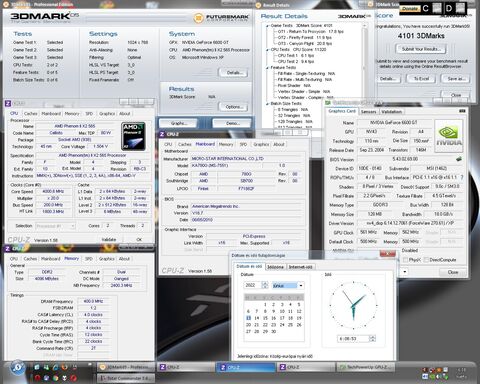Open the graphics card dropdown at the bottom of GPU-Z
480x384 pixels.
(x=405, y=272)
